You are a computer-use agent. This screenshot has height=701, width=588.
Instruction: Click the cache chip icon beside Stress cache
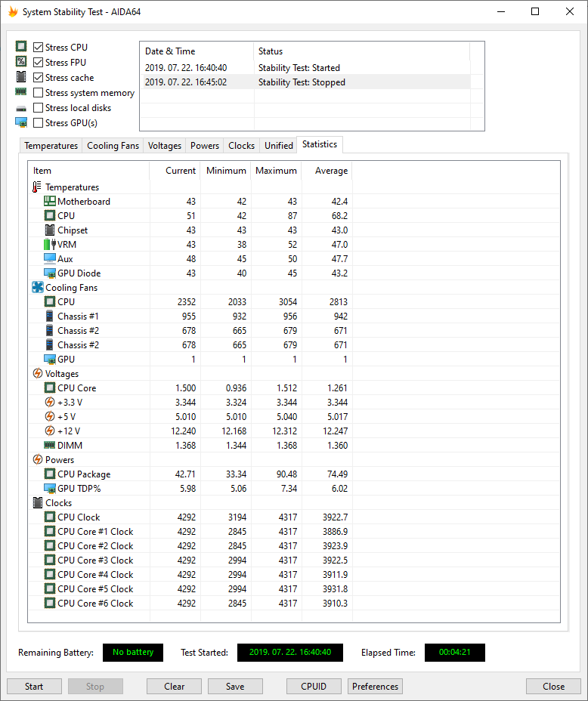[x=21, y=76]
